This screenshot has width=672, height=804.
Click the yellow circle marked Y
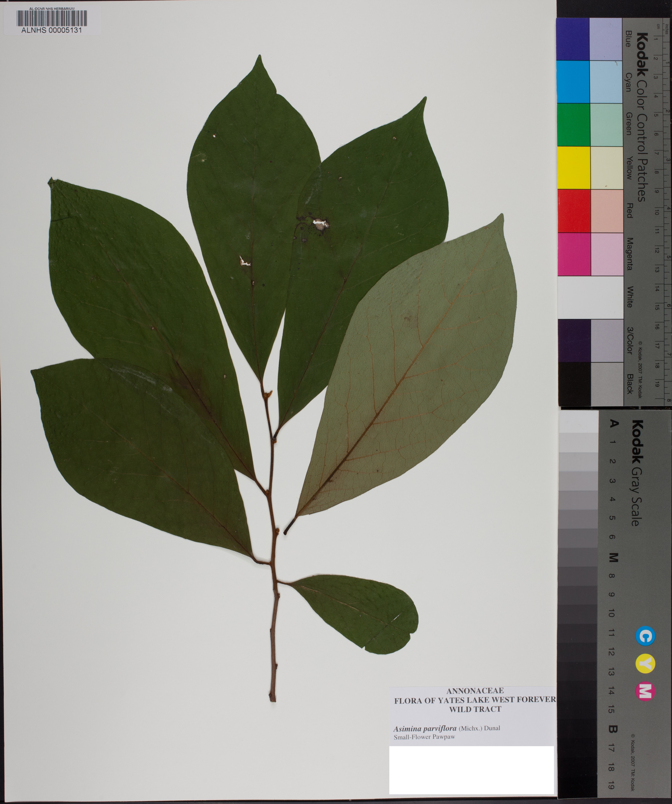point(645,664)
